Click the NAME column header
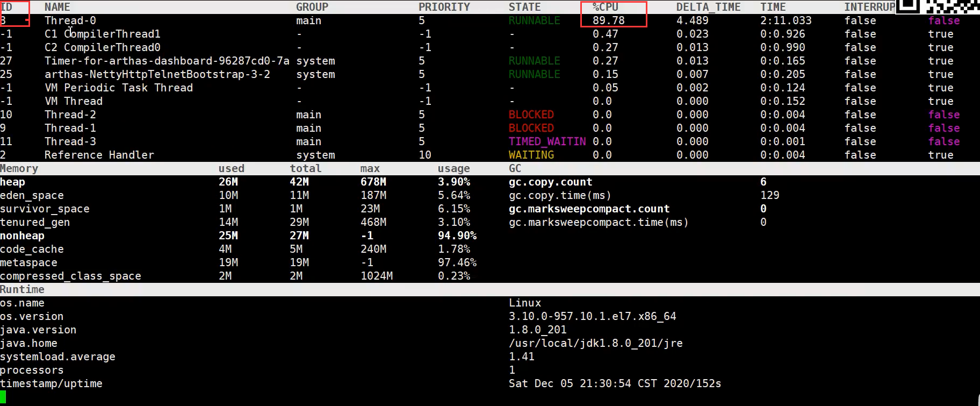The height and width of the screenshot is (406, 980). 57,7
